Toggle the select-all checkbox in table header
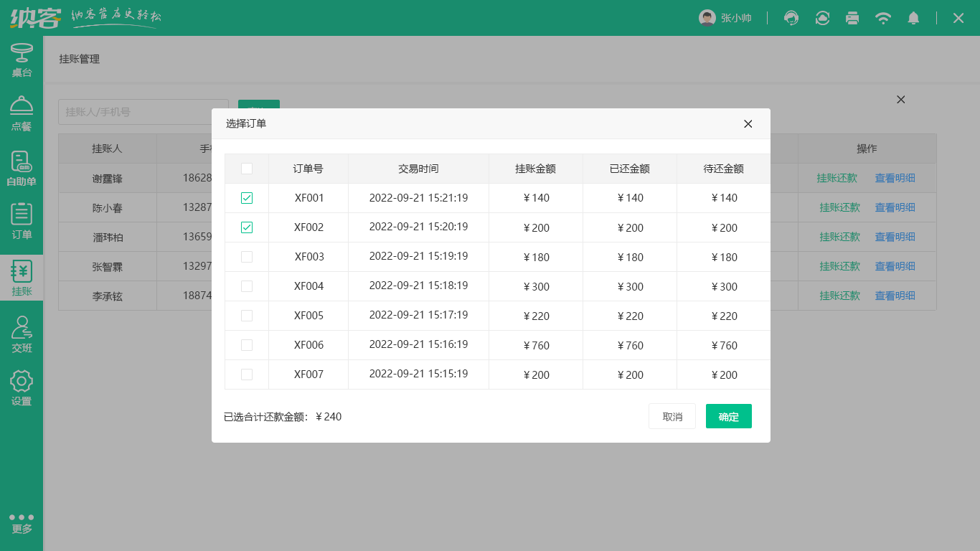This screenshot has height=551, width=980. pos(247,169)
